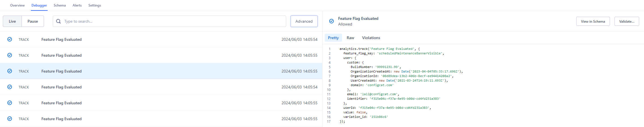Screen dimensions: 644x127
Task: Pause the live event stream
Action: click(x=33, y=21)
